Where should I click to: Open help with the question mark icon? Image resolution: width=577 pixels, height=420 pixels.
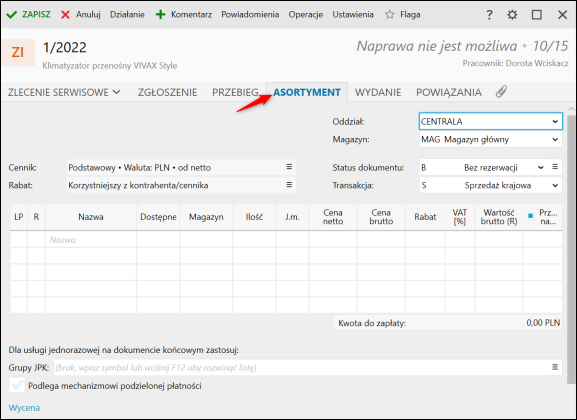[489, 15]
